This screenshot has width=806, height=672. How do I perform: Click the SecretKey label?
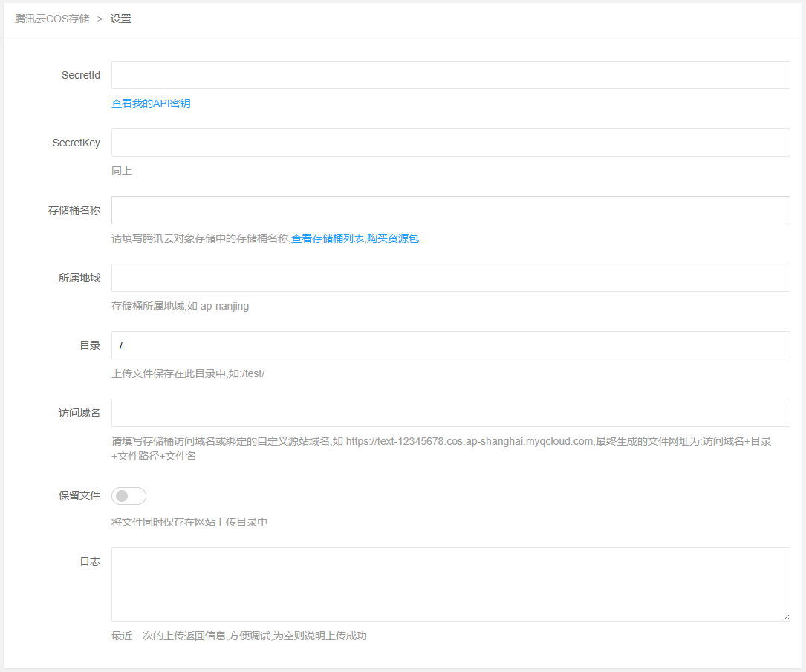(x=76, y=143)
